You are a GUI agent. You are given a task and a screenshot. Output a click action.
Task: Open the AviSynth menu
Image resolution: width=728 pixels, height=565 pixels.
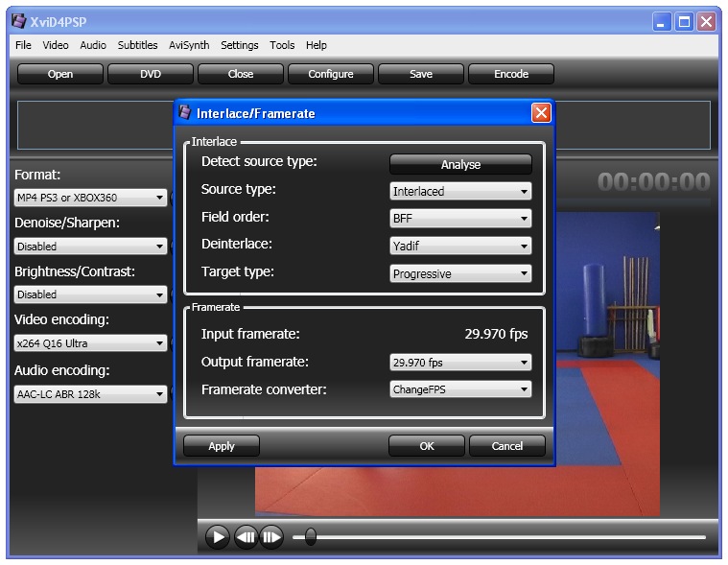pos(189,45)
